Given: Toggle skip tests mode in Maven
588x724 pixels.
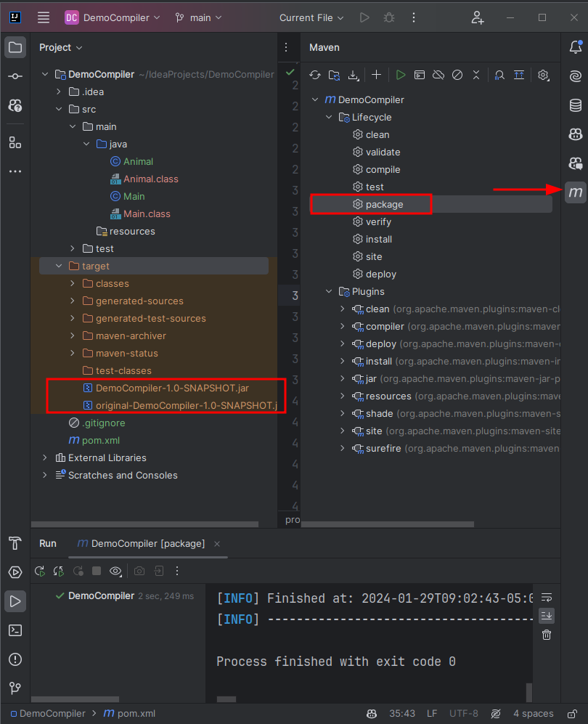Looking at the screenshot, I should [457, 75].
